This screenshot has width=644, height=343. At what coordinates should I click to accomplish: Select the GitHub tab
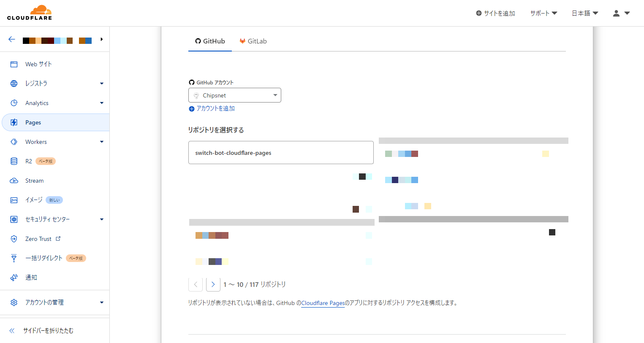coord(210,41)
